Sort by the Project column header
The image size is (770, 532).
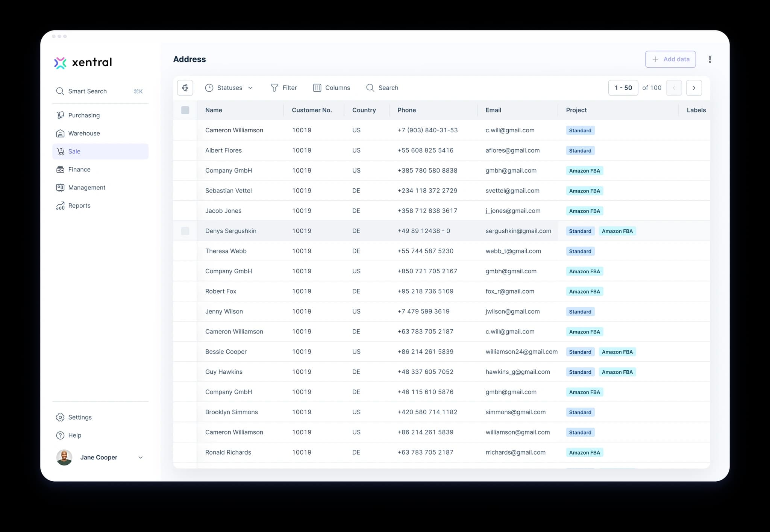576,110
